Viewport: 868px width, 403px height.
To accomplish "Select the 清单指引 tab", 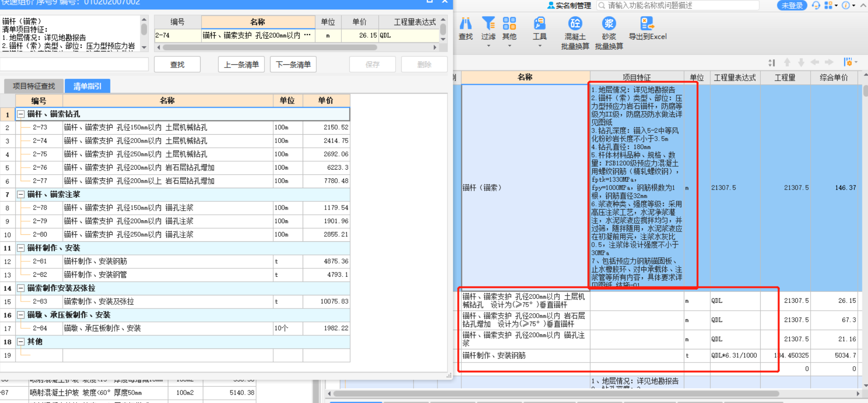I will [x=87, y=86].
